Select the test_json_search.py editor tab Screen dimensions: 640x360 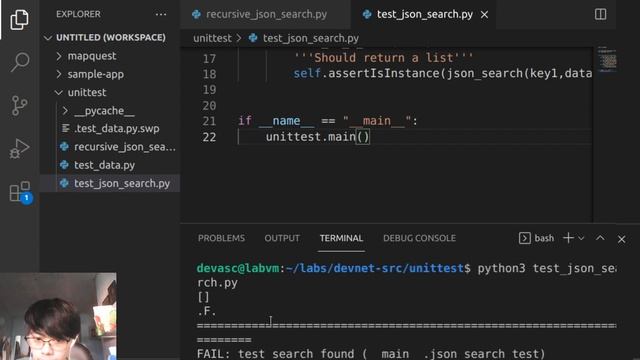point(424,14)
